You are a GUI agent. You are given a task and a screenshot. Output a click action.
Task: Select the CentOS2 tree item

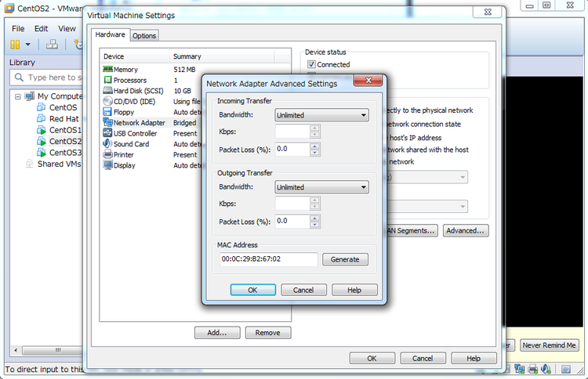(x=65, y=141)
